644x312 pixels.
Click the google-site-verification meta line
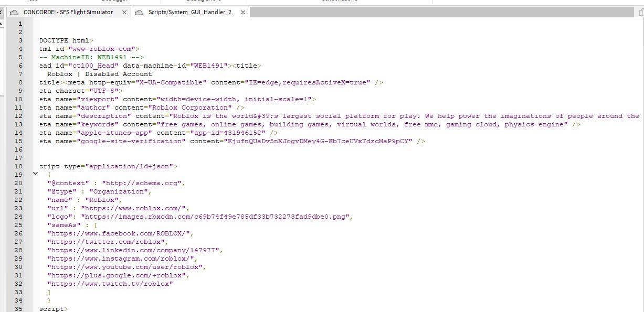click(232, 141)
